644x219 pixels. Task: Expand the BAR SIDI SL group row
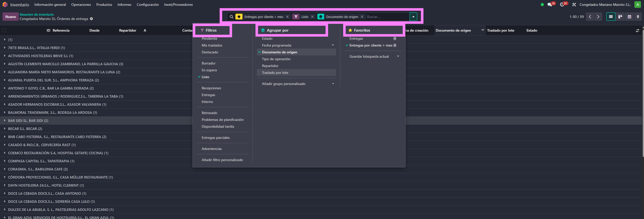pos(28,121)
